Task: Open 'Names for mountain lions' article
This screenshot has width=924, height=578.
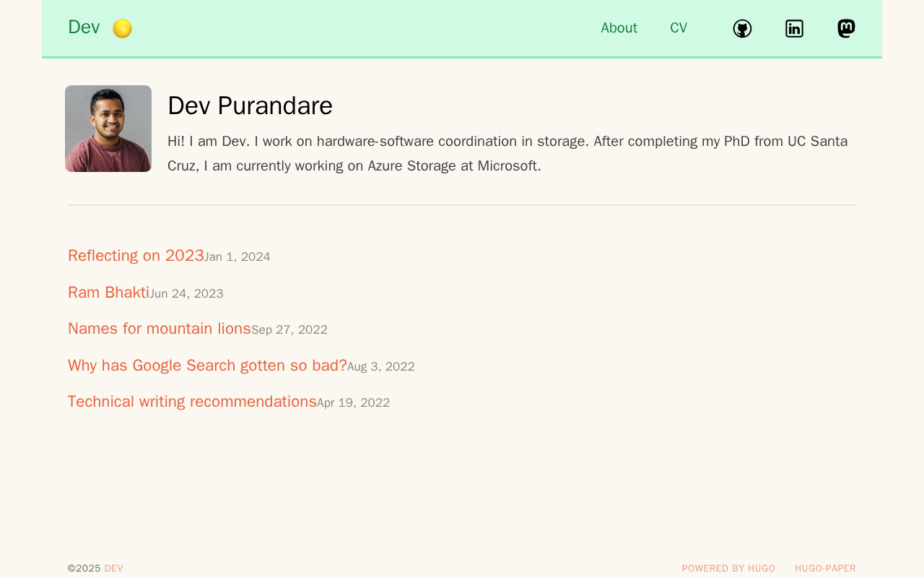Action: (159, 329)
